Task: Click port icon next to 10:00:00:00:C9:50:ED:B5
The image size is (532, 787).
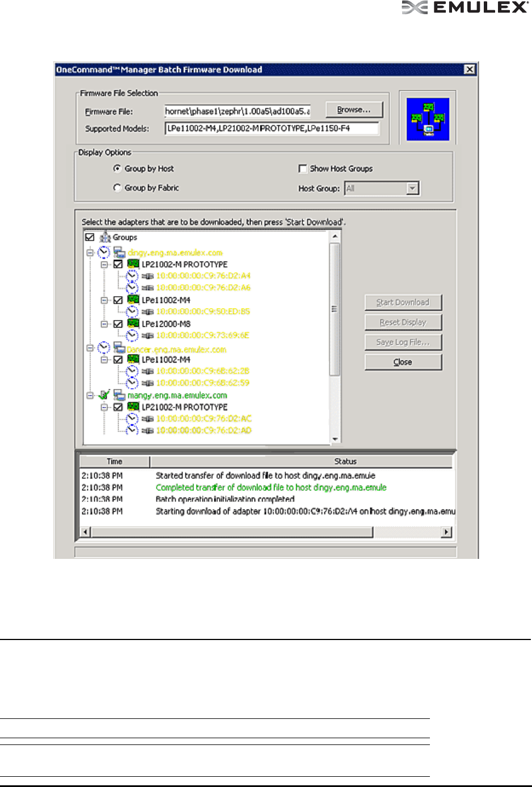Action: 147,312
